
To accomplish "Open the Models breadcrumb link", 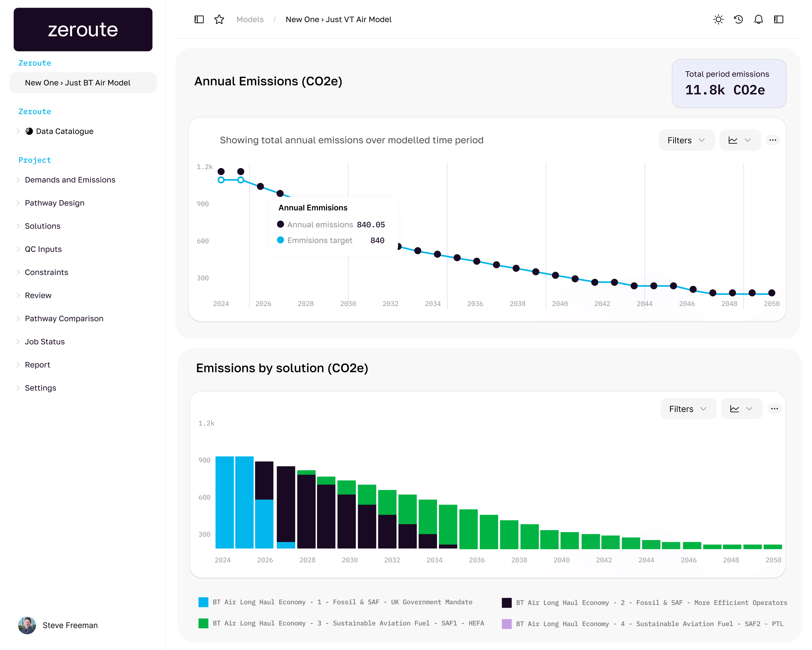I will (x=250, y=19).
